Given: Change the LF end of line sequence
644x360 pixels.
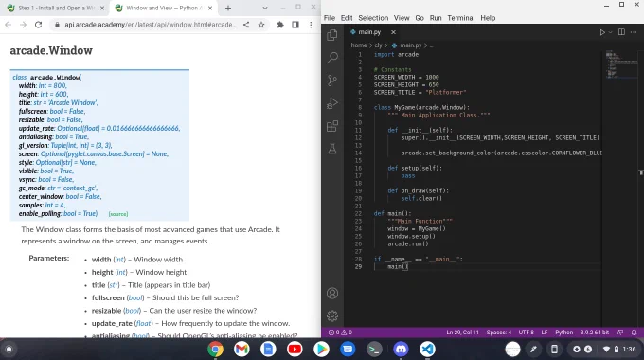Looking at the screenshot, I should click(545, 333).
